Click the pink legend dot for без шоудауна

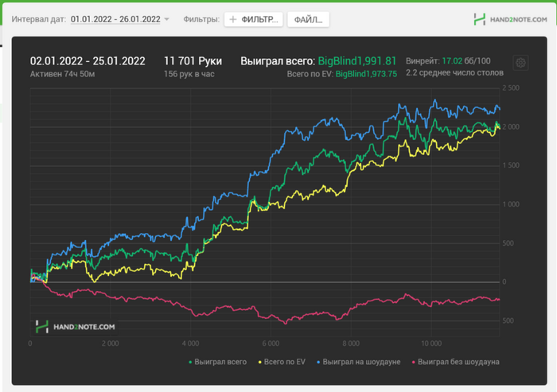point(414,362)
